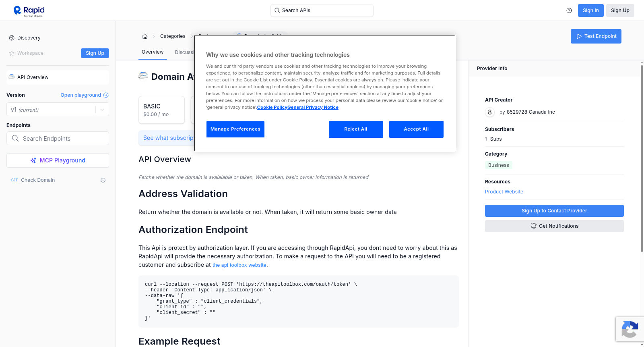Screen dimensions: 644x347
Task: Click the Discovery compass icon
Action: pos(12,38)
